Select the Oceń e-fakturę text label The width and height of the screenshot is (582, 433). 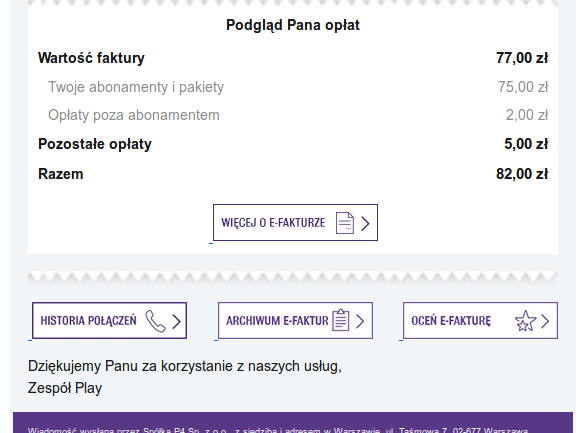point(451,321)
